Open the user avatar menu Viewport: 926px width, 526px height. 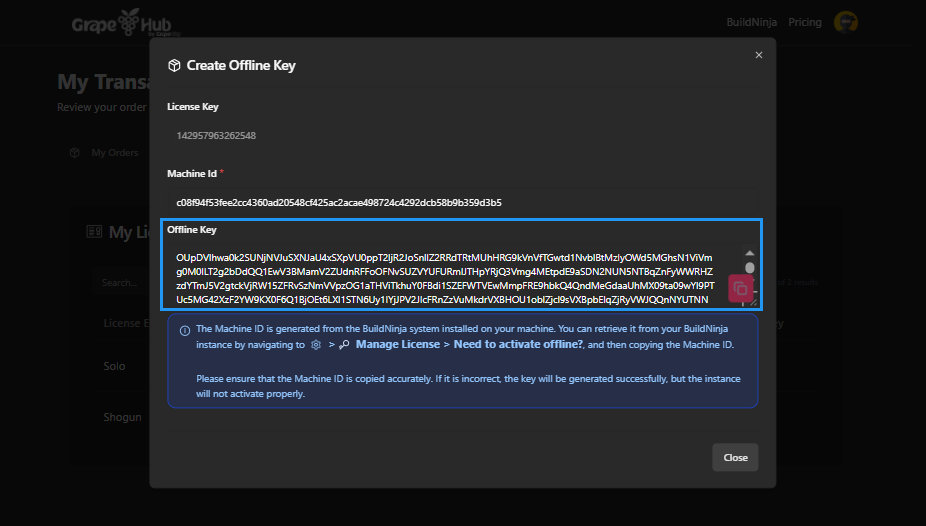click(846, 22)
